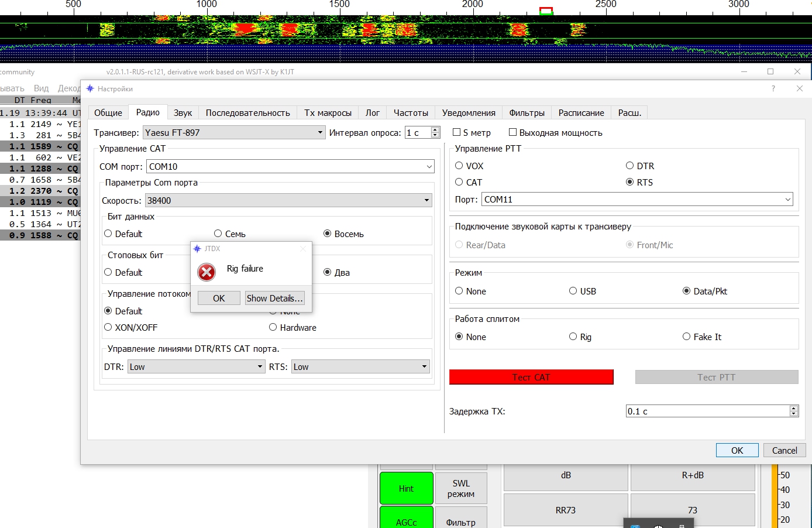Open the Скорость 38400 baud dropdown
The height and width of the screenshot is (528, 812).
[288, 201]
